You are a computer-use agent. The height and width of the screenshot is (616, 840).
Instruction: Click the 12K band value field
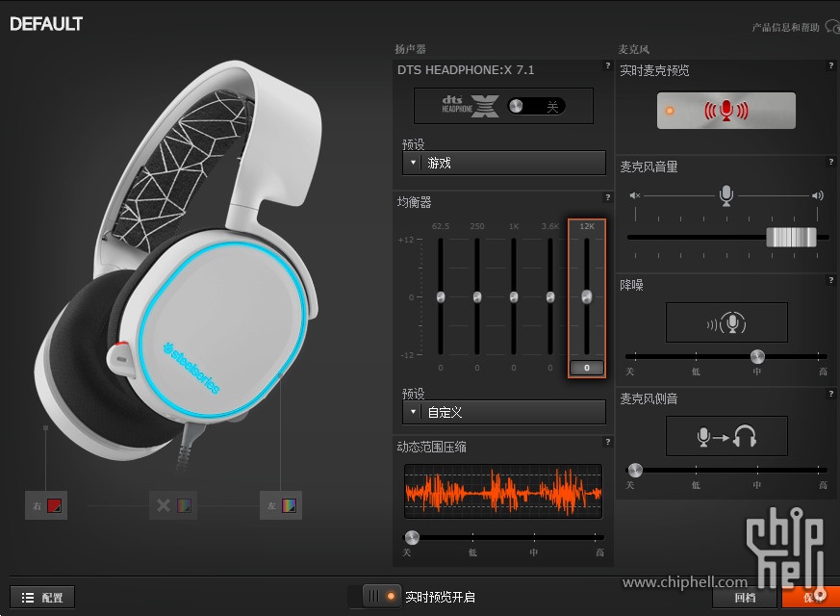click(587, 368)
